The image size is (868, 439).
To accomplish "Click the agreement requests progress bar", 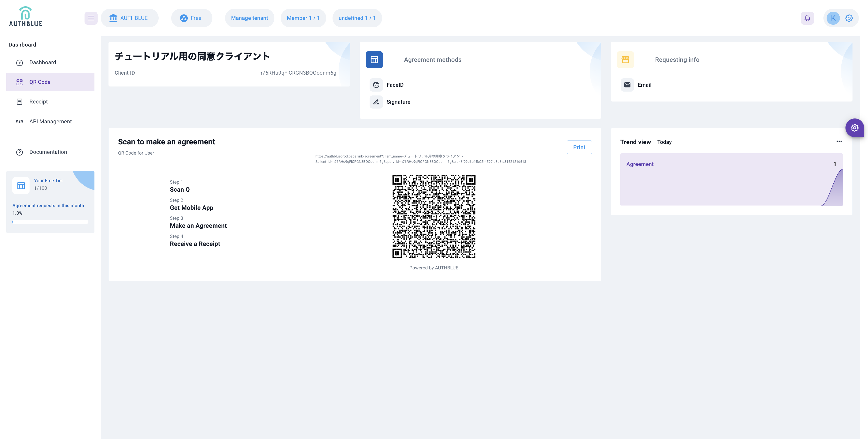I will coord(50,222).
